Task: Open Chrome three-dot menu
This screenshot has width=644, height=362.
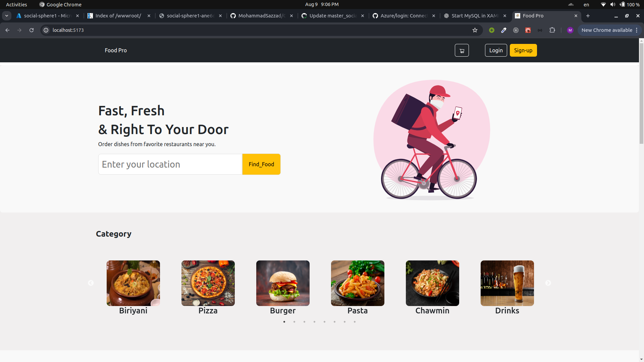Action: click(637, 30)
